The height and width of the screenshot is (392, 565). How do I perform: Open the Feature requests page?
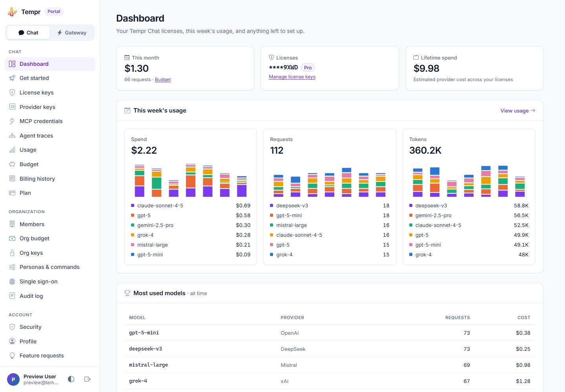pyautogui.click(x=50, y=356)
